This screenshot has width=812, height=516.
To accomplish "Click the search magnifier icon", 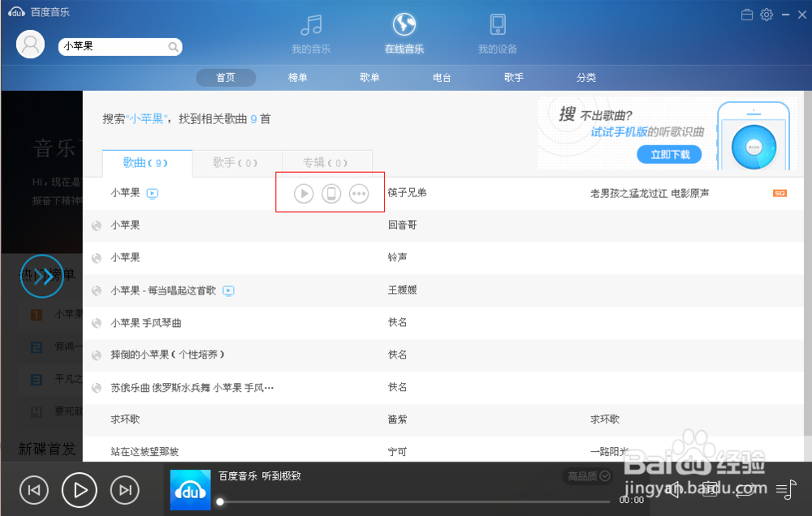I will pyautogui.click(x=173, y=46).
